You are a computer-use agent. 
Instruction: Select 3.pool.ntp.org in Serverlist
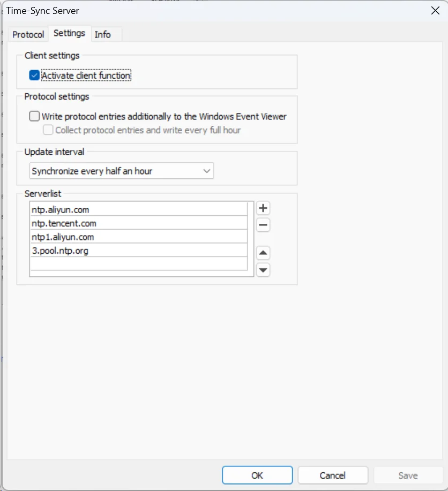(138, 251)
